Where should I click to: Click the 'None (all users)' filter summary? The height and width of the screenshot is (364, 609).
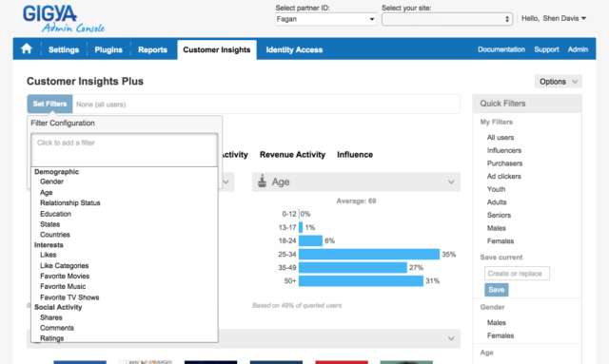[x=101, y=105]
